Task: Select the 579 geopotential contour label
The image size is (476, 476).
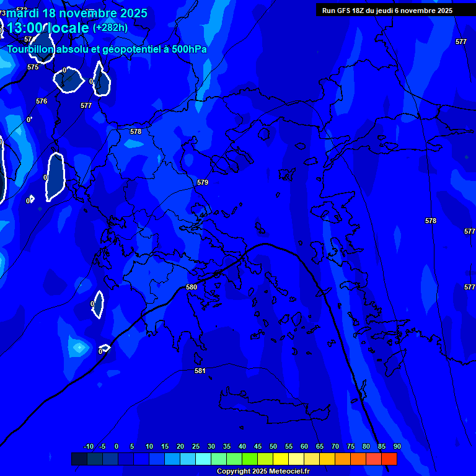Action: [x=203, y=183]
